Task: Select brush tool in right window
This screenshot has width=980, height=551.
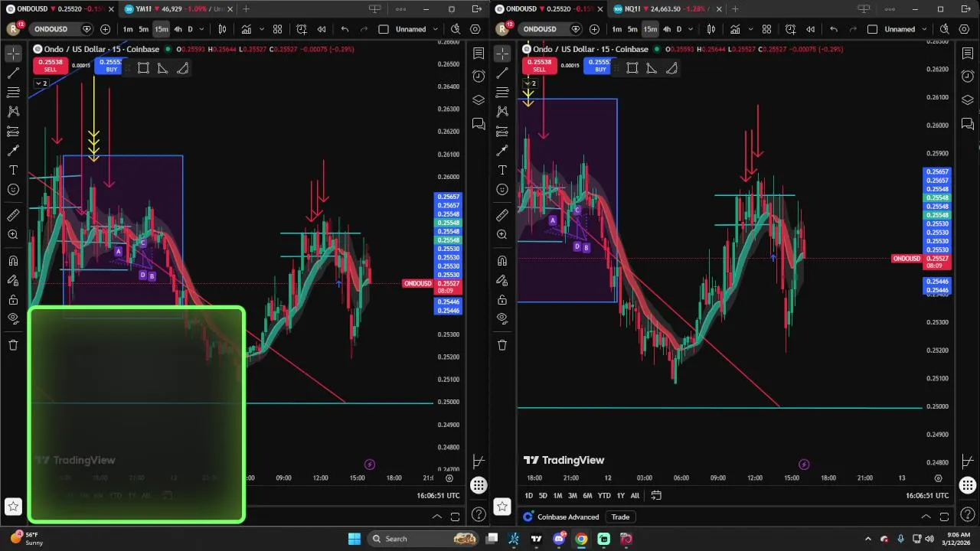Action: point(502,151)
